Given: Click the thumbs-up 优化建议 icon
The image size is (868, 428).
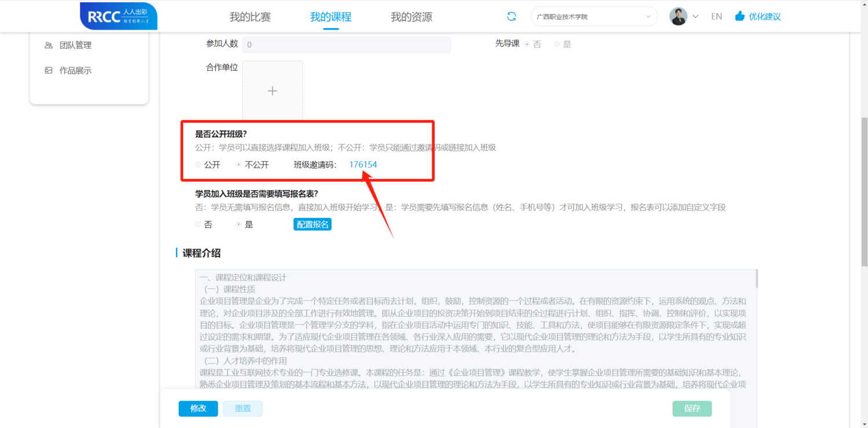Looking at the screenshot, I should [740, 16].
